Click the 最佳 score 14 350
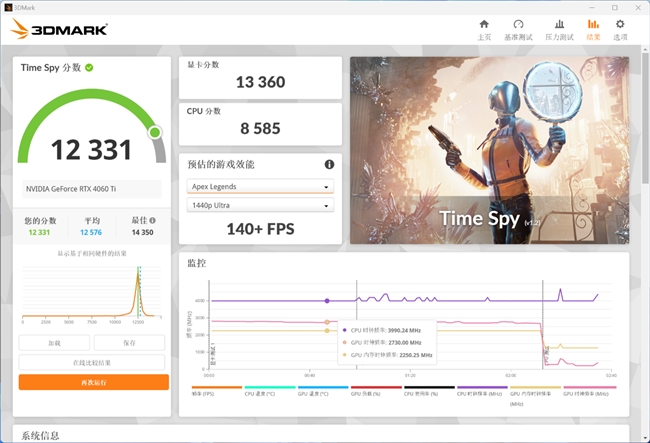Image resolution: width=650 pixels, height=443 pixels. pos(143,232)
